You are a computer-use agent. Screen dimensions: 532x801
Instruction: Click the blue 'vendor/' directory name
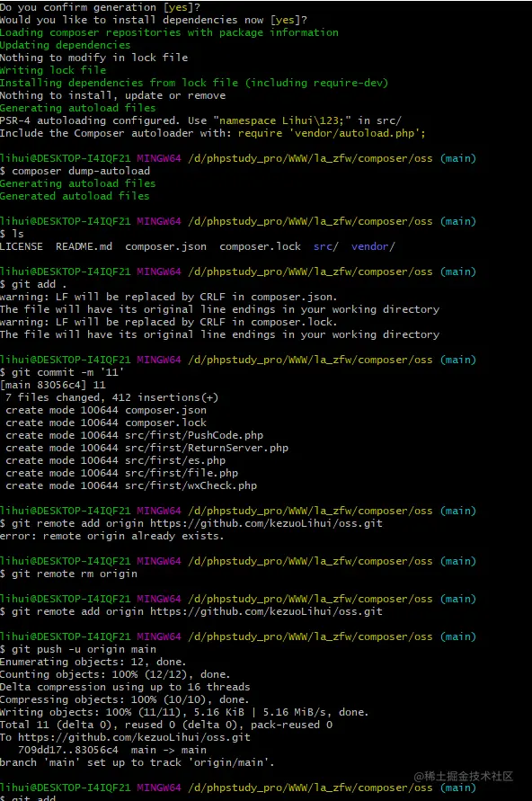click(x=373, y=246)
